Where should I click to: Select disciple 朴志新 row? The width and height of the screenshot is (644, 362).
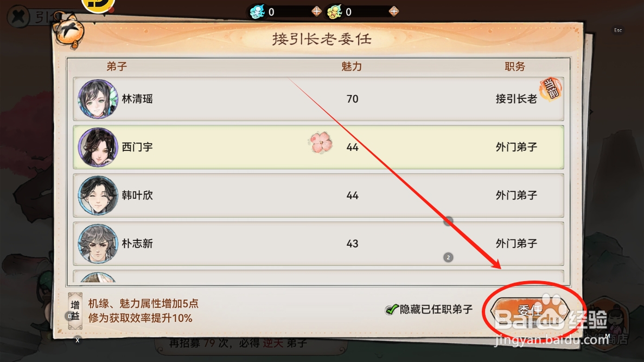tap(318, 244)
